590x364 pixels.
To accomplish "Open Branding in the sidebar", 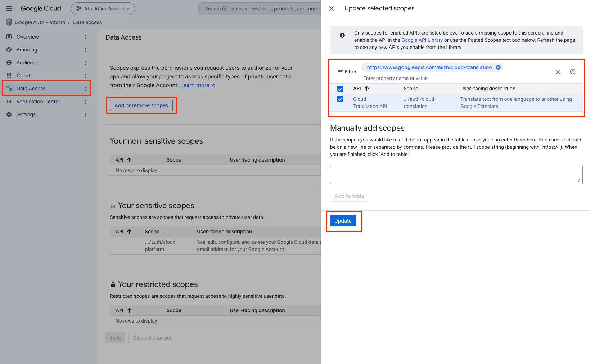I will [27, 50].
